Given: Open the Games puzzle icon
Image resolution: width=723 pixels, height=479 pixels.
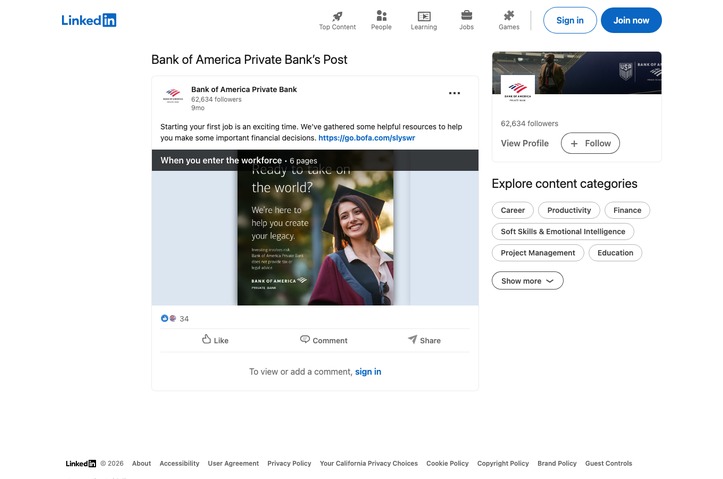Looking at the screenshot, I should [x=509, y=16].
